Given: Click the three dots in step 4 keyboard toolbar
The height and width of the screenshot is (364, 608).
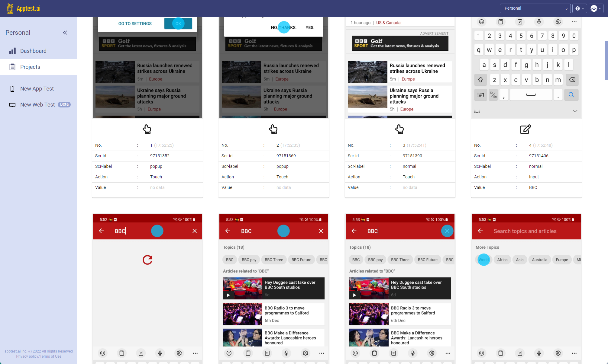Looking at the screenshot, I should (x=574, y=22).
